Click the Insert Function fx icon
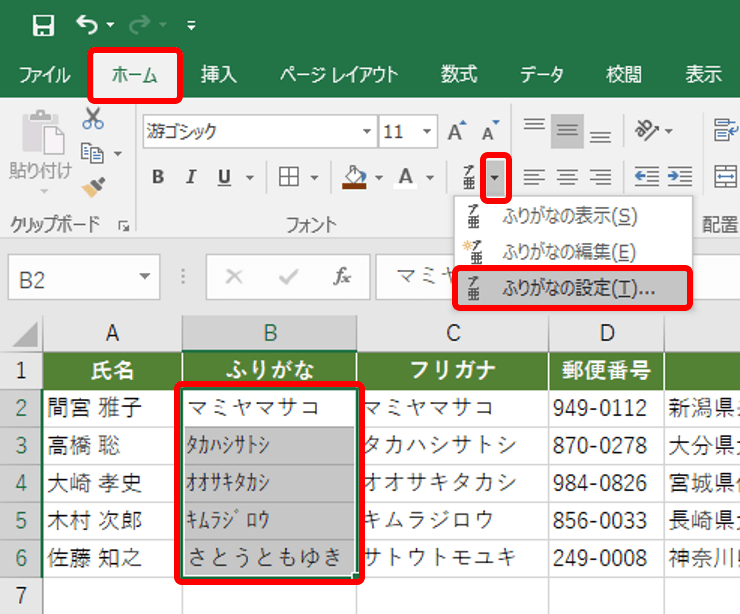Screen dimensions: 740x614 point(342,277)
